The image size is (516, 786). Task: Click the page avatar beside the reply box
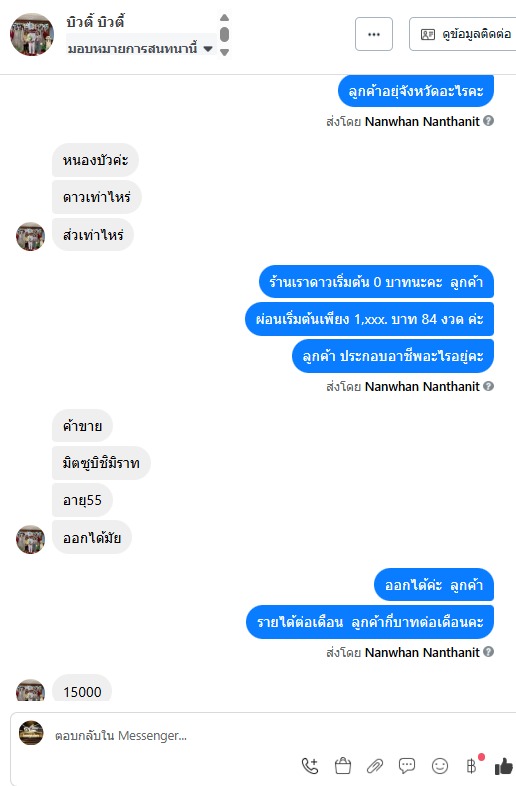[31, 733]
